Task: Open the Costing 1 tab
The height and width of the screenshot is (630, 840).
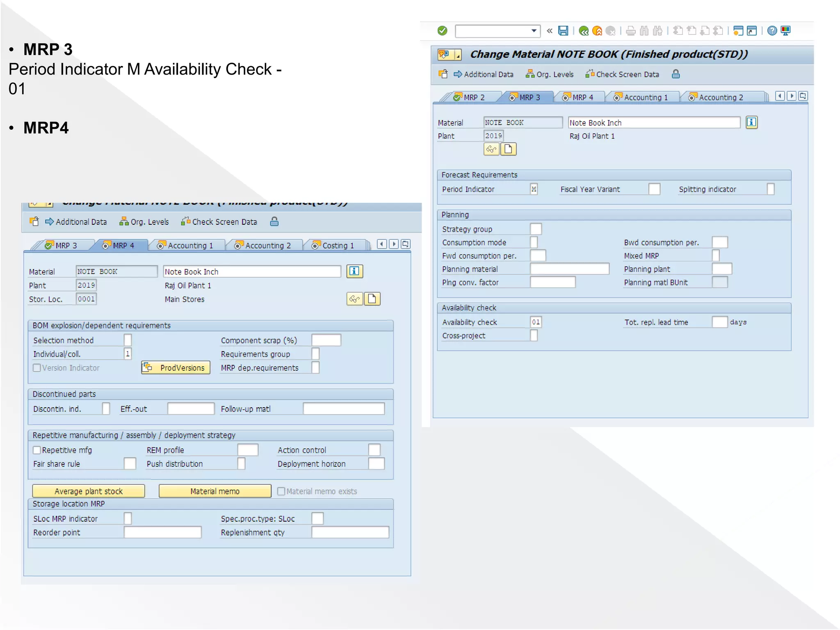Action: [338, 246]
